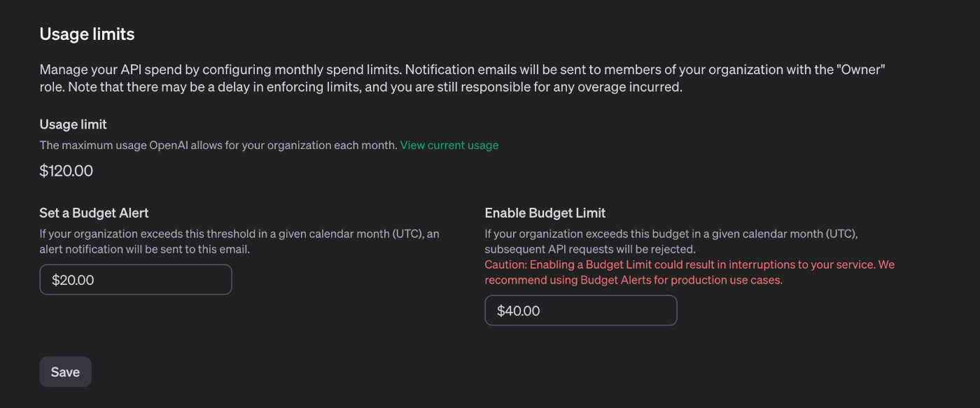Click the Usage limit subsection title

coord(73,125)
